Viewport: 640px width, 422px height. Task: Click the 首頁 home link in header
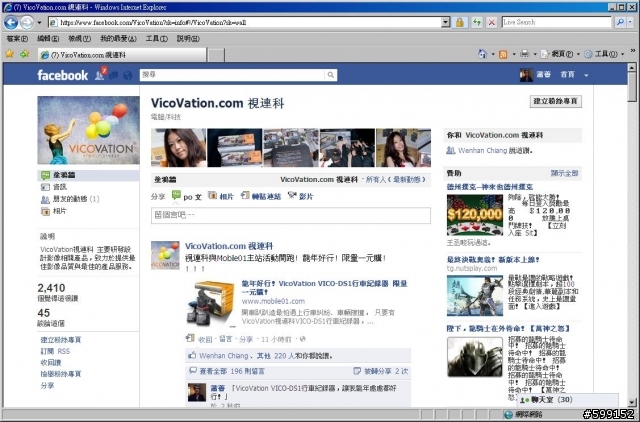(567, 74)
